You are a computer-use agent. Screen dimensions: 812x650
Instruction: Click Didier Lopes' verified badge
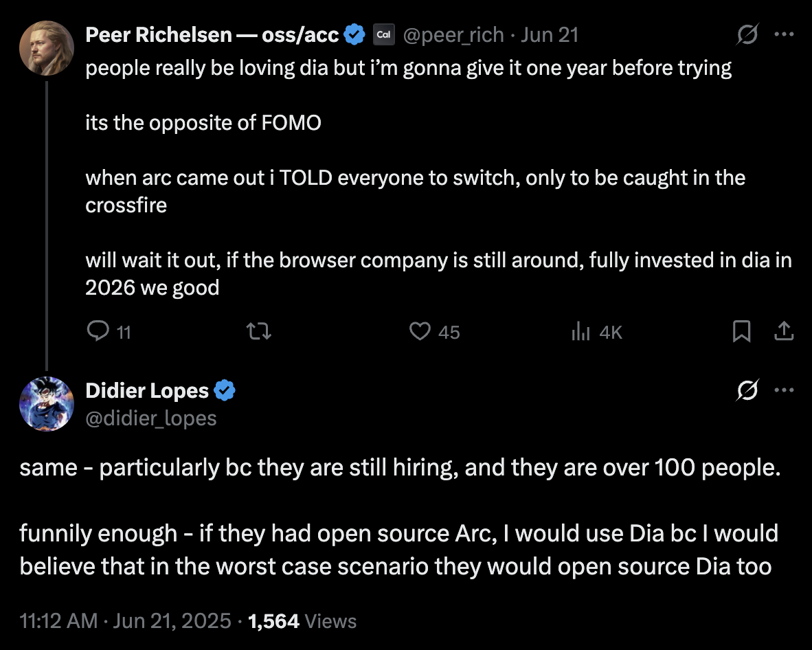[225, 390]
